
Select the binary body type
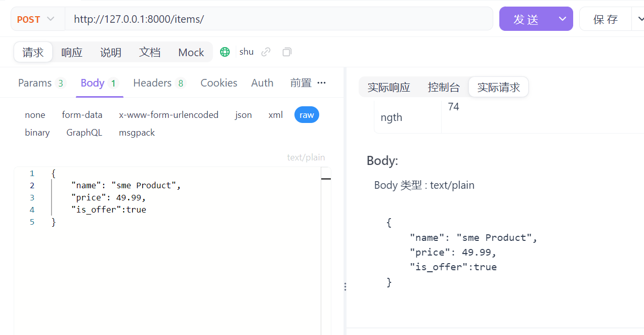(37, 133)
